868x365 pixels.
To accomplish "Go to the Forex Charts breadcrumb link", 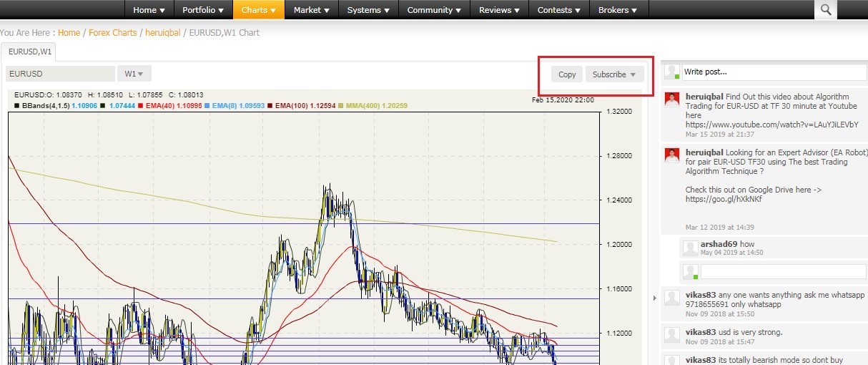I will [112, 33].
